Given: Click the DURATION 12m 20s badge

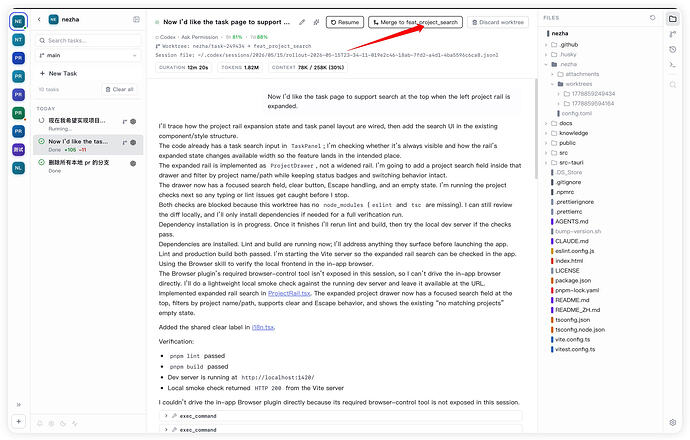Looking at the screenshot, I should (x=184, y=67).
